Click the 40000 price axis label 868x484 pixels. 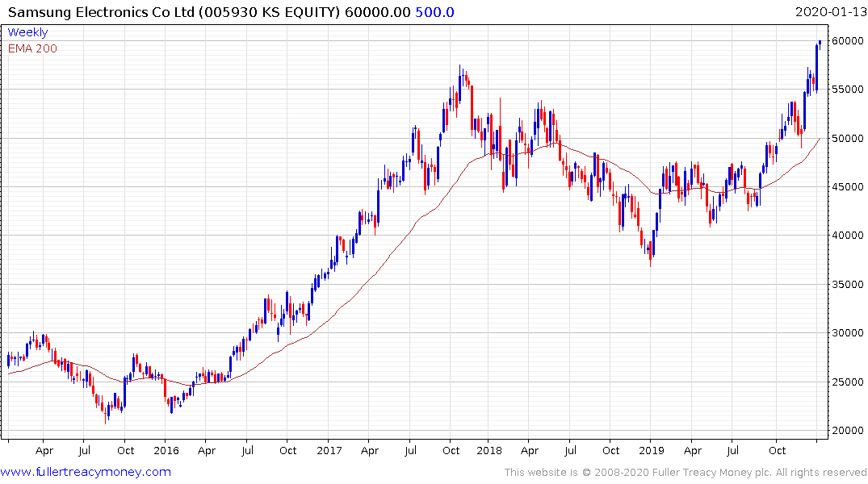pyautogui.click(x=847, y=235)
